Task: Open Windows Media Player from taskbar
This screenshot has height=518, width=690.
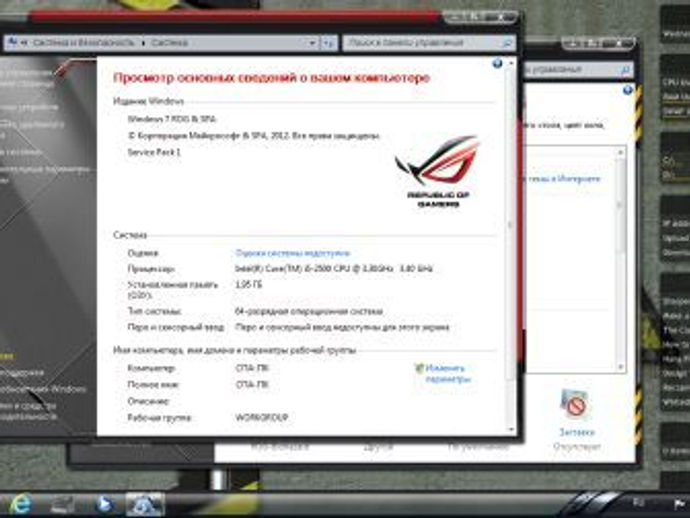Action: point(105,503)
